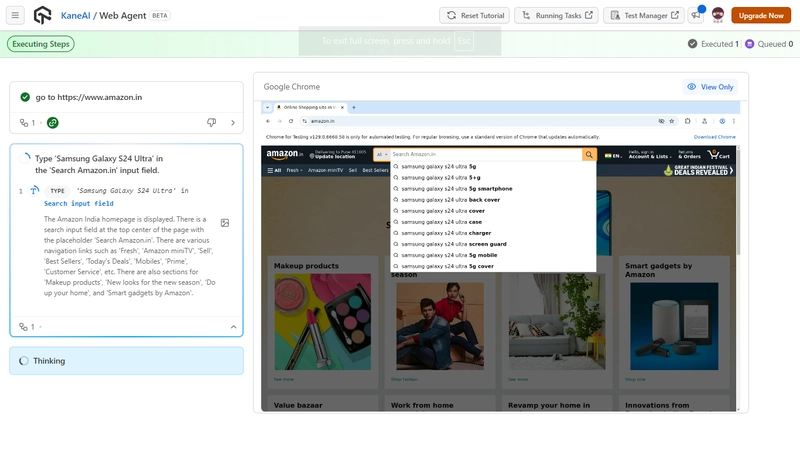This screenshot has height=449, width=800.
Task: Click Update location in Amazon header
Action: pyautogui.click(x=337, y=154)
